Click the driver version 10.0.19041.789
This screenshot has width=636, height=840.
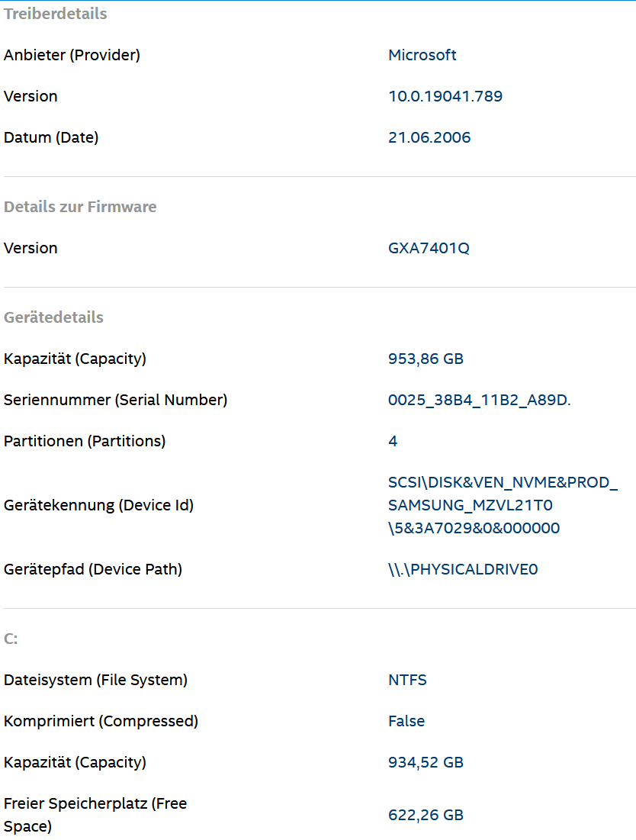445,96
